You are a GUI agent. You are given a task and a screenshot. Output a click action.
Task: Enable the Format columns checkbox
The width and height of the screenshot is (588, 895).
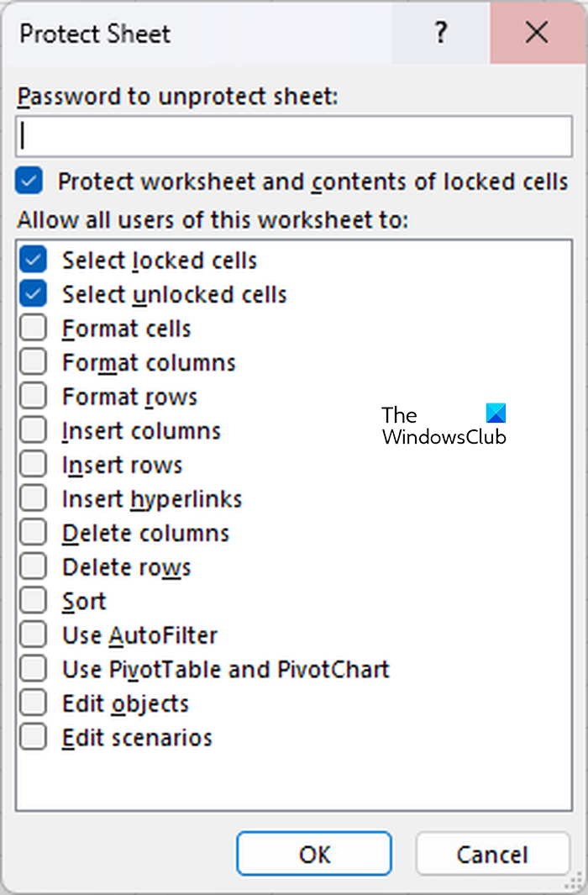33,362
